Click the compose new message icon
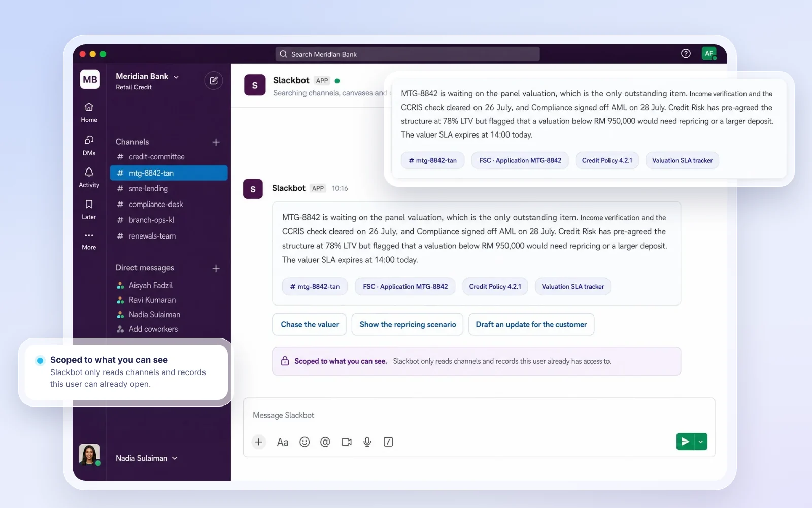The width and height of the screenshot is (812, 508). coord(214,80)
